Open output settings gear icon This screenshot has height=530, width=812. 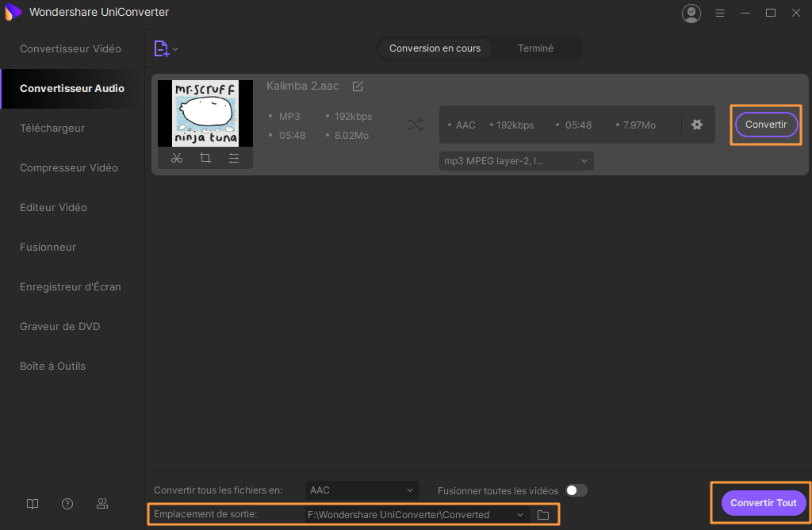pos(697,125)
